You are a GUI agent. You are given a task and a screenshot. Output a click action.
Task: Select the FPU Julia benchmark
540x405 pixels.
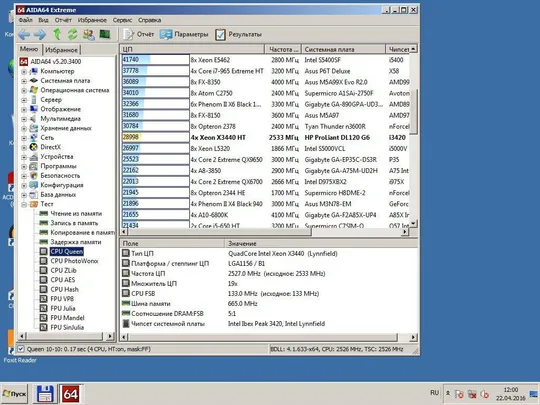(x=63, y=308)
